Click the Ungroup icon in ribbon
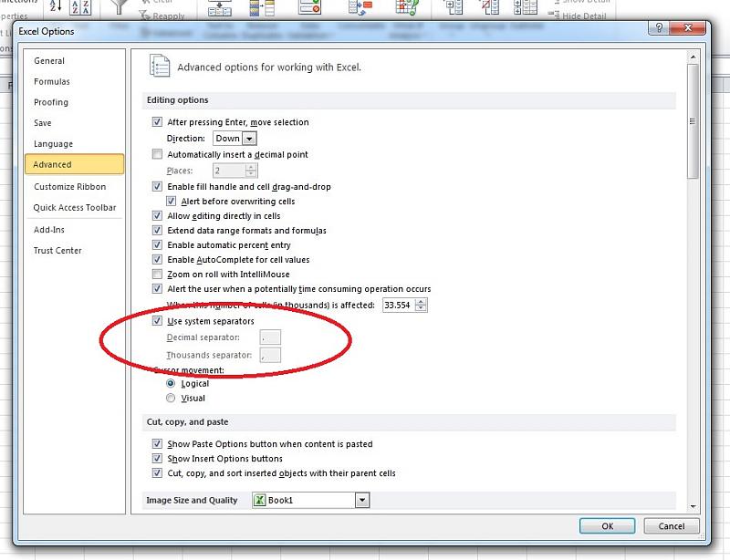Image resolution: width=730 pixels, height=560 pixels. [x=489, y=6]
